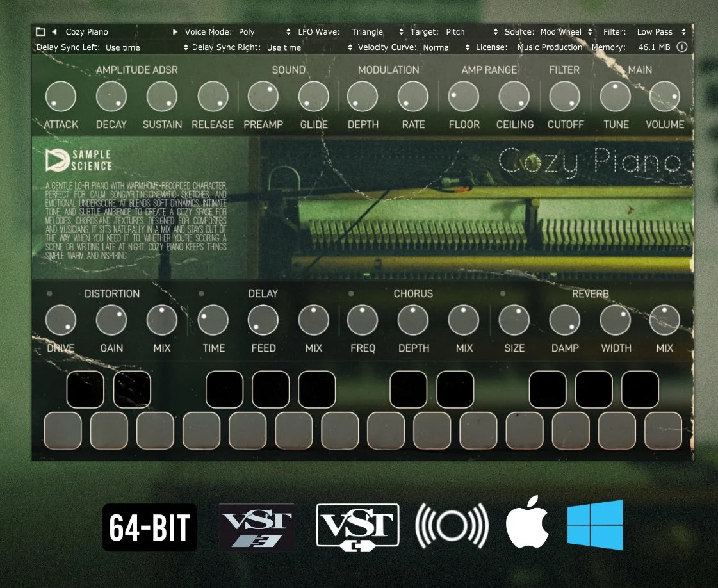Click the VST3 format badge
Viewport: 718px width, 588px height.
click(257, 527)
